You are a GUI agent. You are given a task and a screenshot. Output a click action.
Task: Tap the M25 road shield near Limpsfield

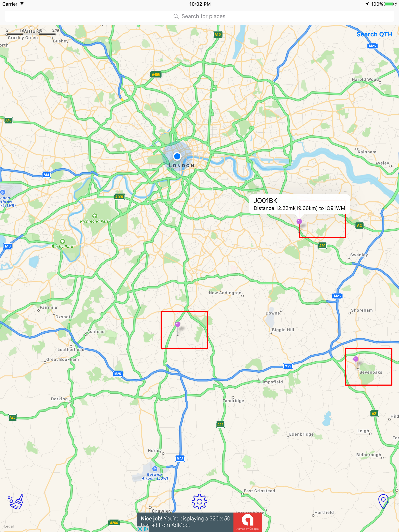click(288, 366)
